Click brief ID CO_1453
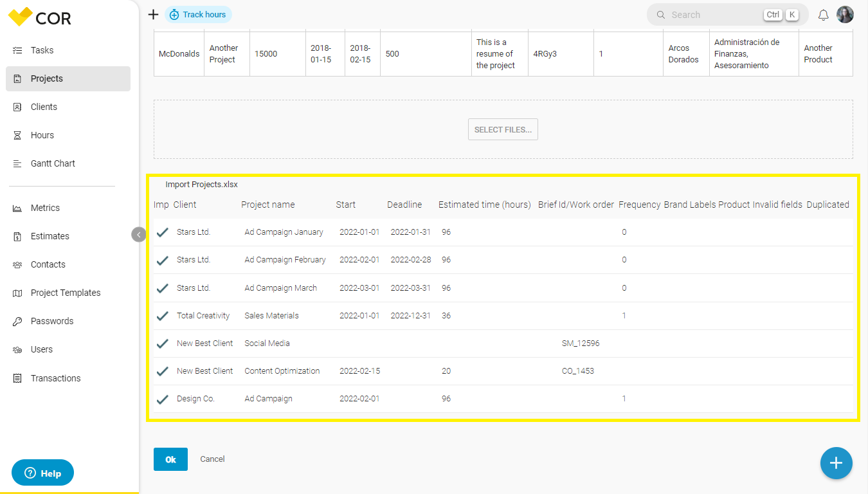 click(578, 371)
